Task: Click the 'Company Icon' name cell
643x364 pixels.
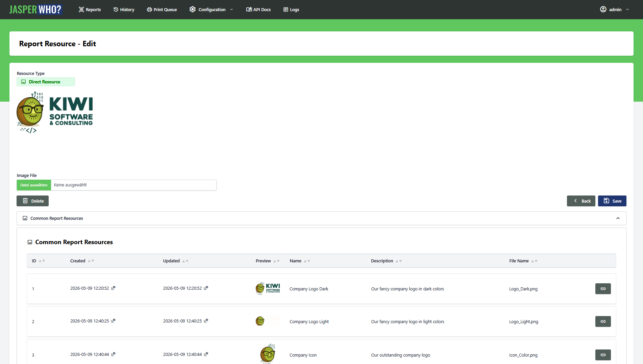Action: [x=303, y=355]
